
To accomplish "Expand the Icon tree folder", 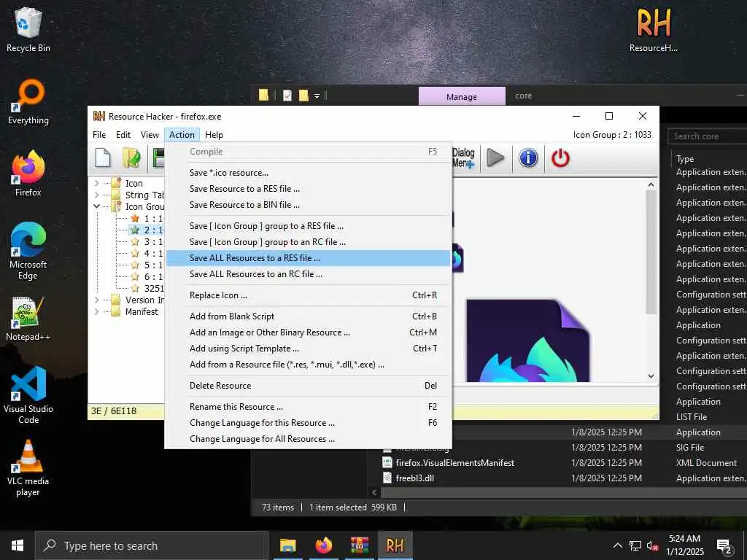I will [97, 183].
